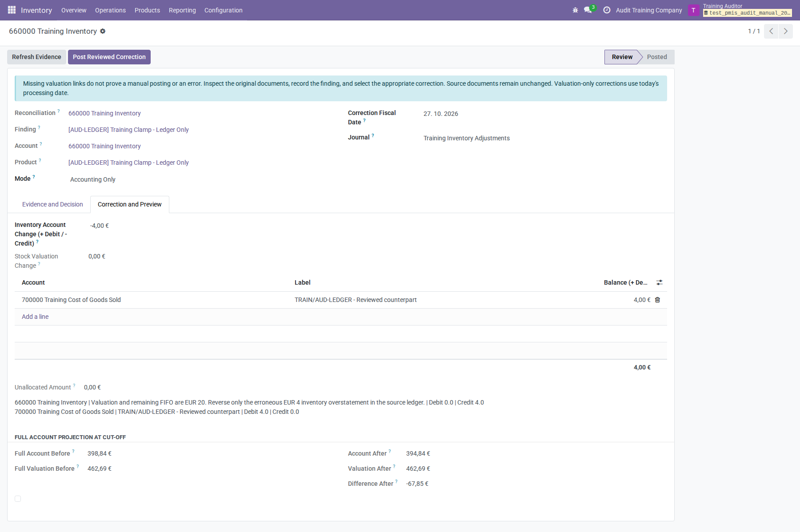Click the Add a line link

35,317
